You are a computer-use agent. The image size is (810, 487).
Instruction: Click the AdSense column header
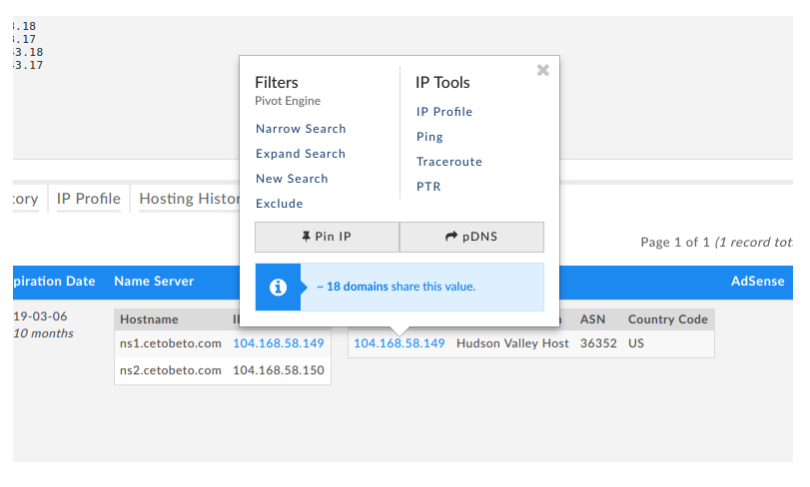tap(757, 281)
